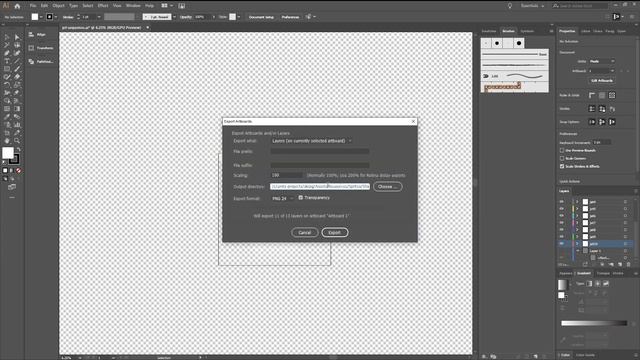Open the Pathfinder collapsed panel
This screenshot has height=360, width=640.
coord(41,62)
